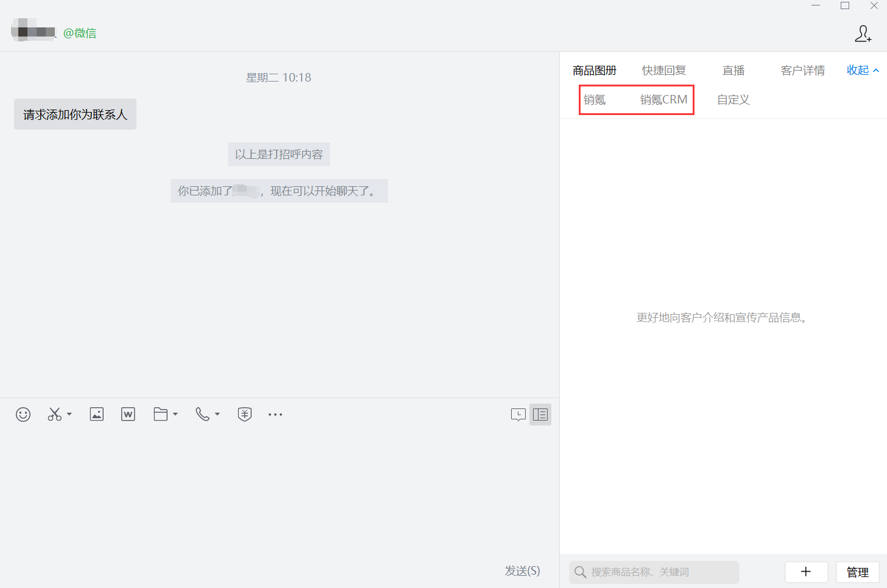This screenshot has height=588, width=887.
Task: Open the document (W) icon
Action: point(128,415)
